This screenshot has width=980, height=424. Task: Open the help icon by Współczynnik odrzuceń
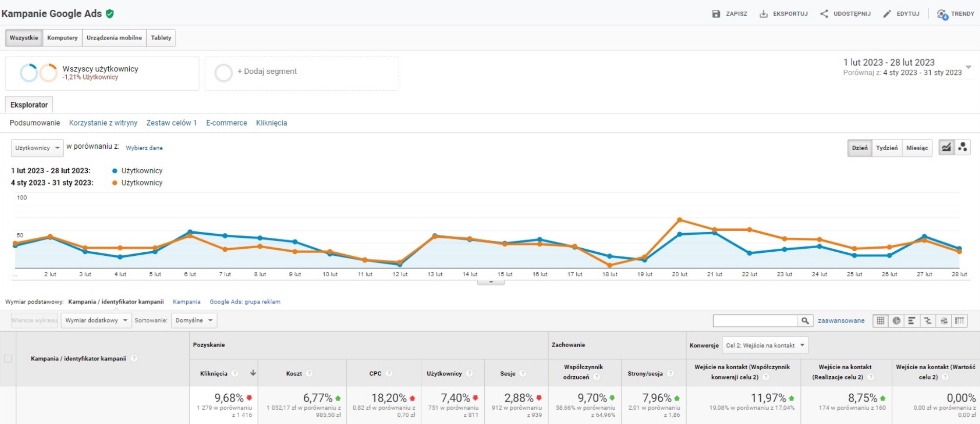pos(597,377)
